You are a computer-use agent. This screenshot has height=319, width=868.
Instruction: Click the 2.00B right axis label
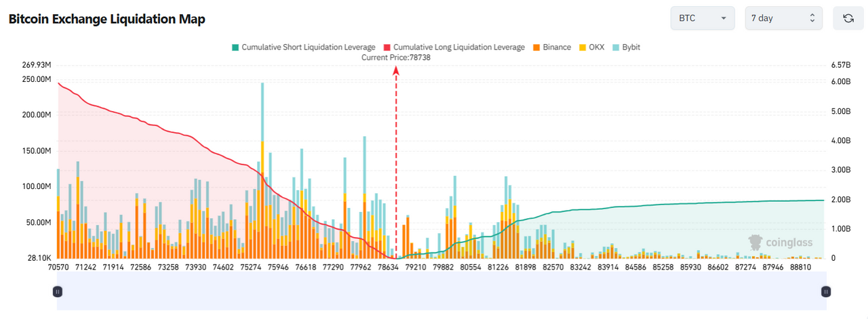(841, 200)
